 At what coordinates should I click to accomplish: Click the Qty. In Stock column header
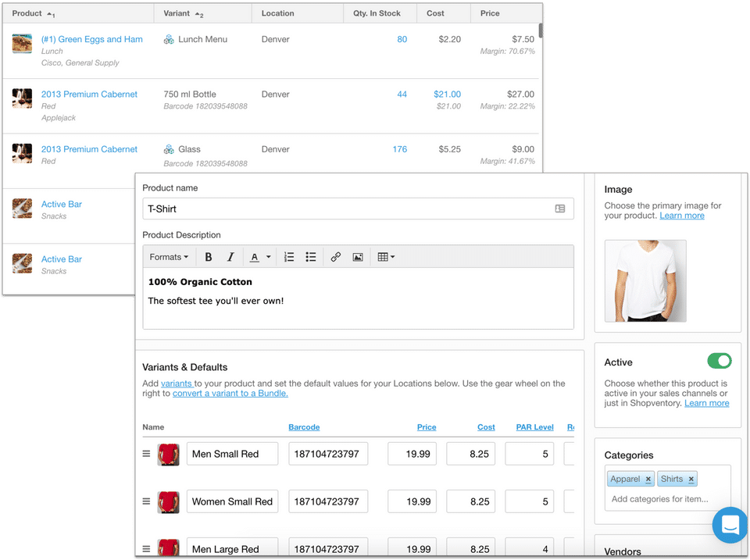377,13
